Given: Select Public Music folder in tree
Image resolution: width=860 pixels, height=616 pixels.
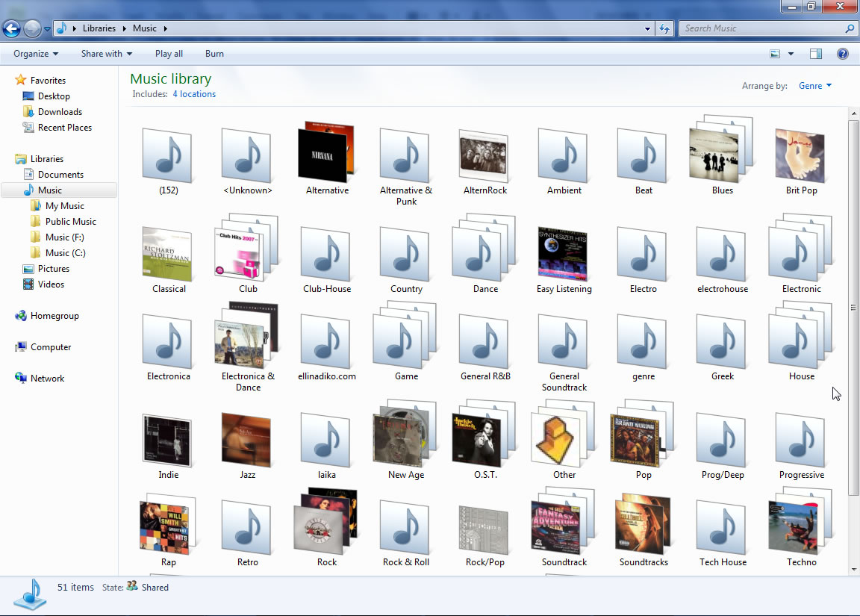Looking at the screenshot, I should (70, 222).
